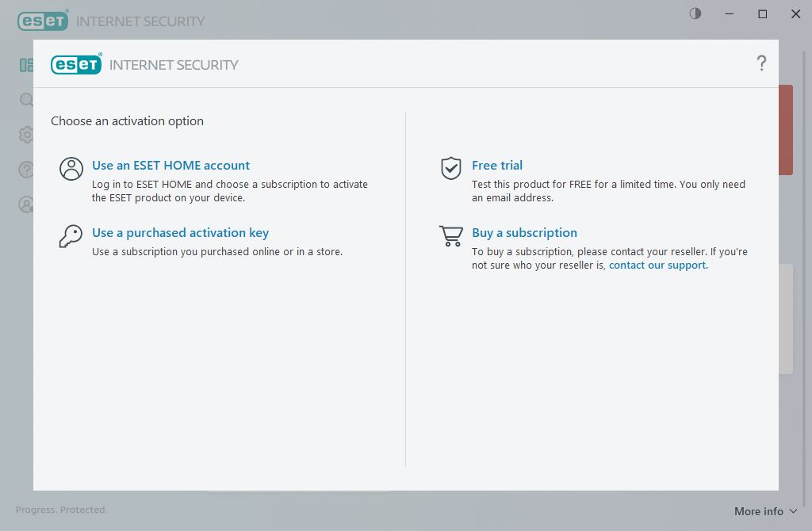
Task: Click the activation key icon
Action: point(71,236)
